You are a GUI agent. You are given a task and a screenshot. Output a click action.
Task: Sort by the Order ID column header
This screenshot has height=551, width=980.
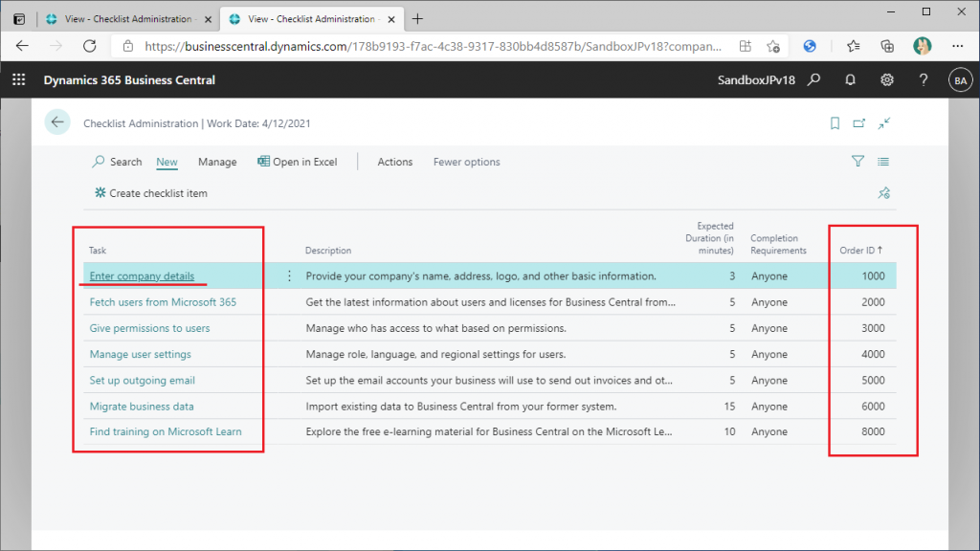point(861,250)
